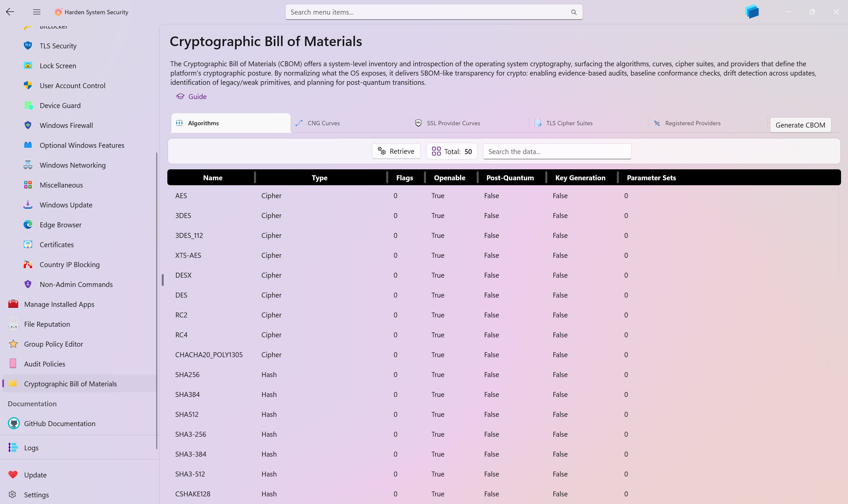Click the Search the data field

pyautogui.click(x=557, y=151)
